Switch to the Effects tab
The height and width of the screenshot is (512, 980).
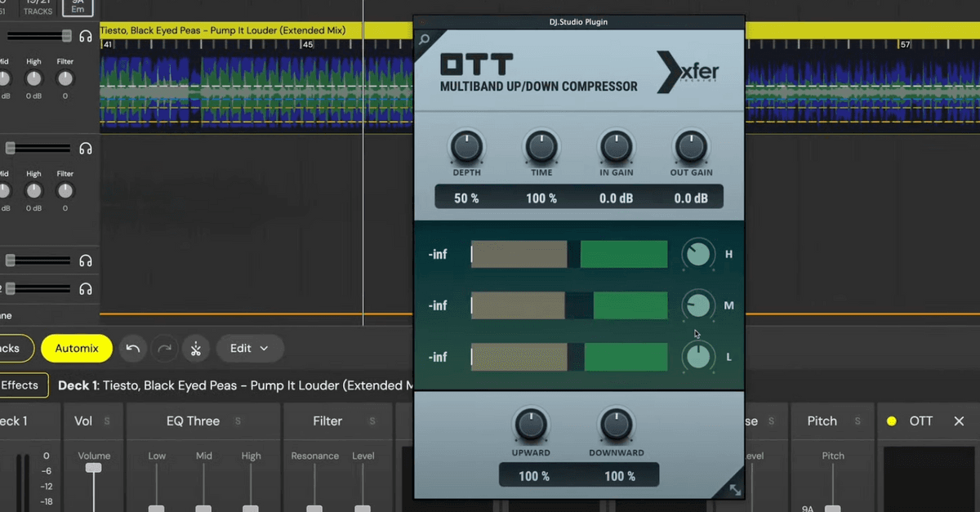[20, 385]
